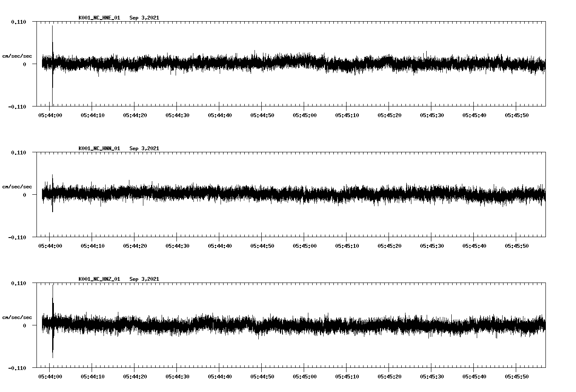Click 05:45:50 time label under HNE plot
The width and height of the screenshot is (576, 392).
coord(517,115)
